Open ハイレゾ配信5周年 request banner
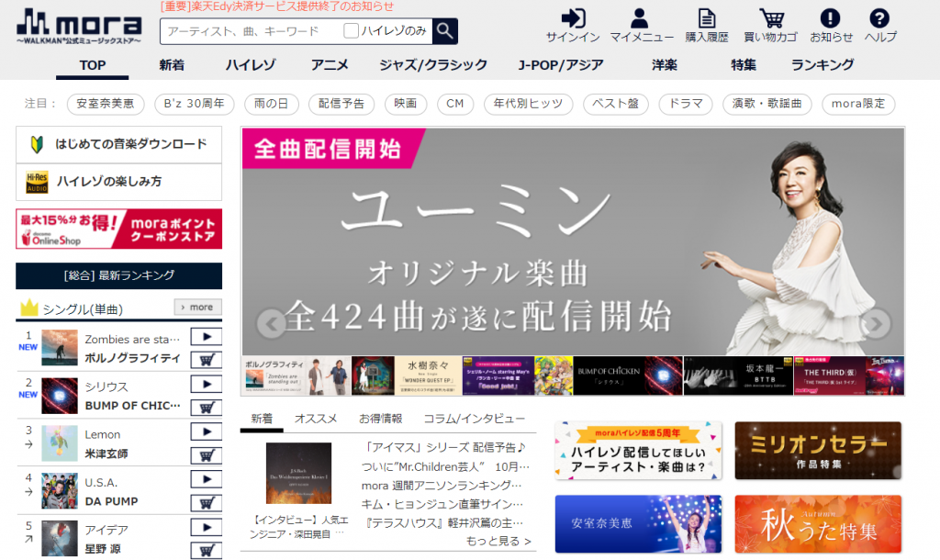 click(x=638, y=450)
